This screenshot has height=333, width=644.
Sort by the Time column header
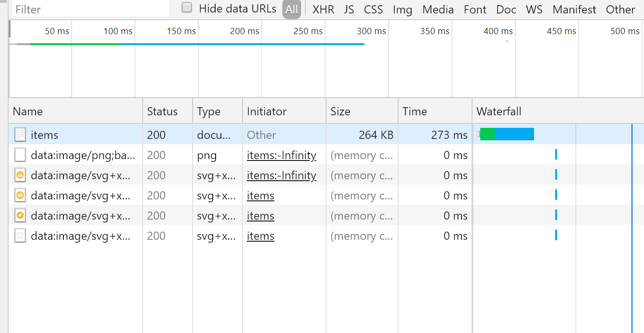point(414,111)
